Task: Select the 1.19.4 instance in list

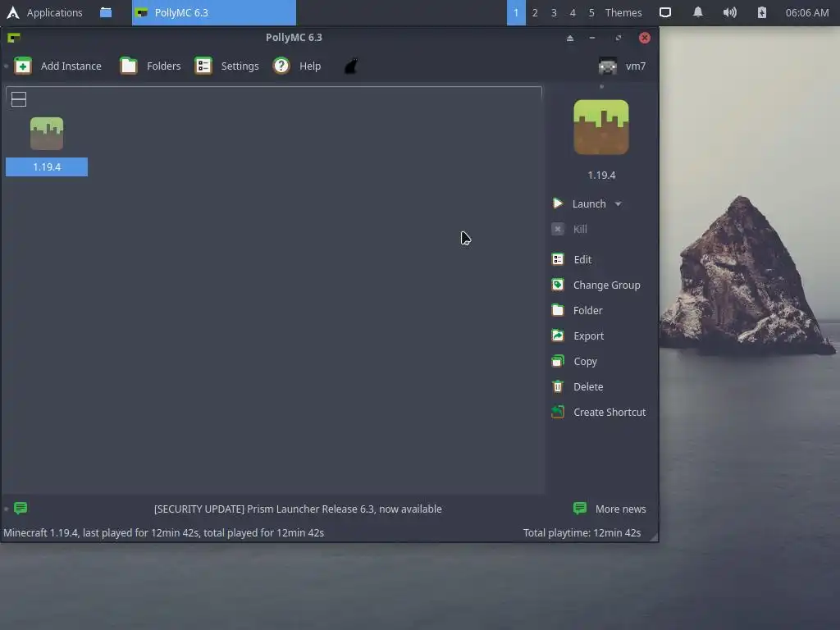Action: click(47, 146)
